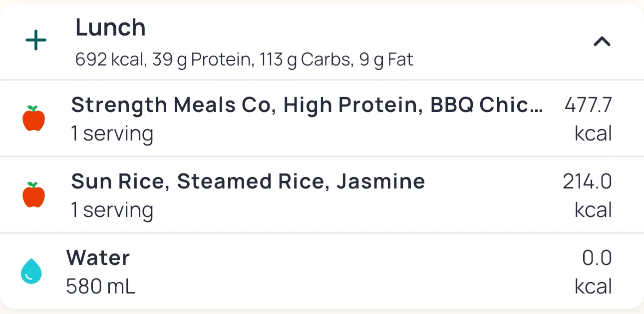Viewport: 644px width, 314px height.
Task: Click the kcal unit under 477.7
Action: [x=593, y=134]
